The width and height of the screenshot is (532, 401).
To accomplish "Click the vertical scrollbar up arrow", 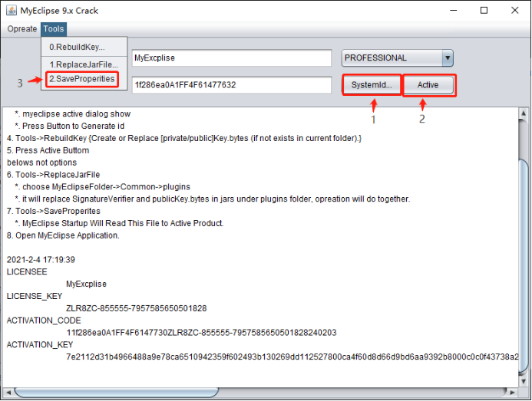I will click(x=524, y=113).
